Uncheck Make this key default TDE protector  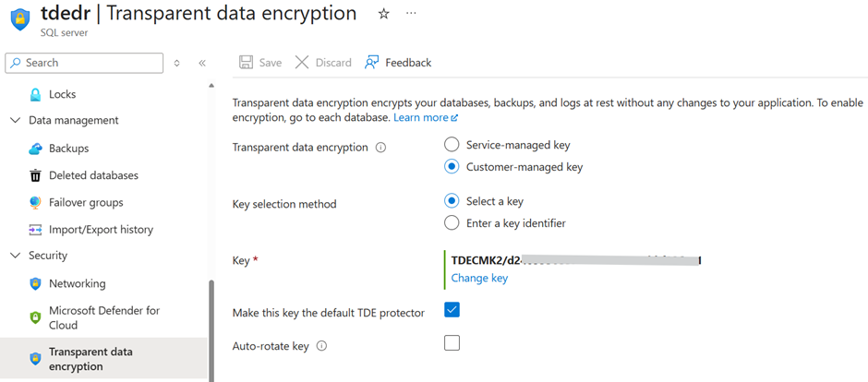[452, 310]
